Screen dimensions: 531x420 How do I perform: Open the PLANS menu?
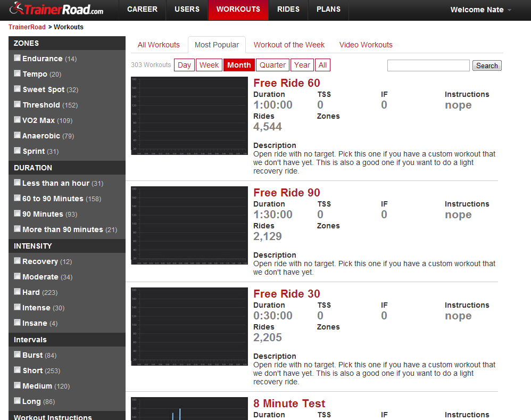(328, 10)
